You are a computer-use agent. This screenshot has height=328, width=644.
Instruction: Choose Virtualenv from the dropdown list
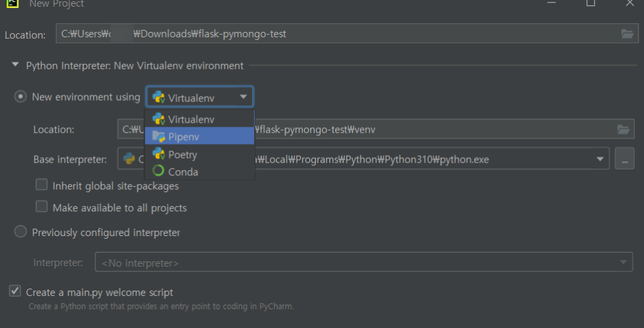coord(199,119)
